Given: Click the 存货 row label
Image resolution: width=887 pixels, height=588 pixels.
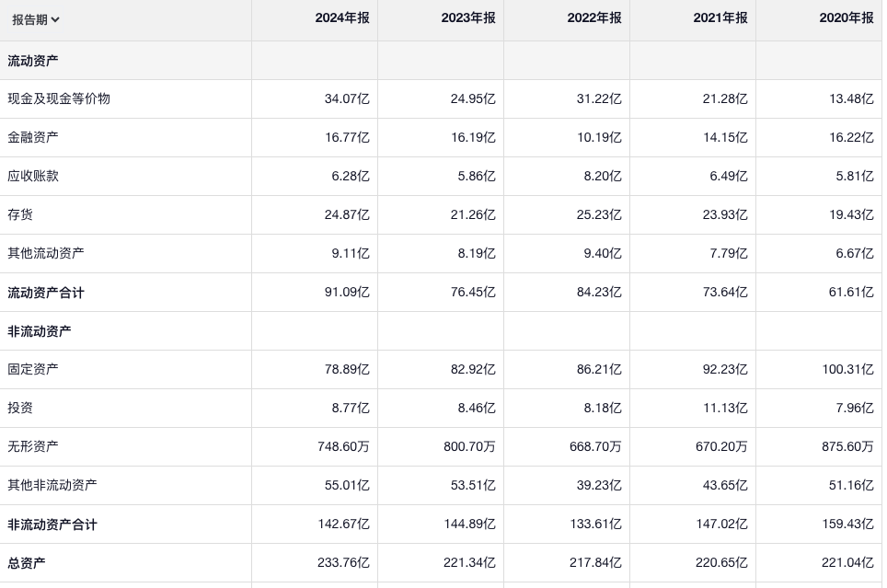Looking at the screenshot, I should point(20,214).
